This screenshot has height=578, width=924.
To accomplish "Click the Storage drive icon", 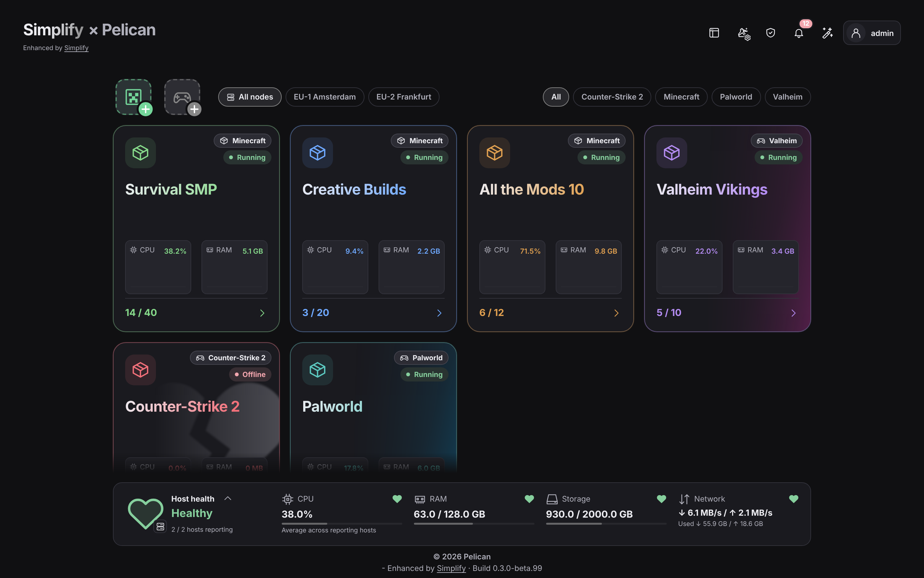I will click(552, 499).
